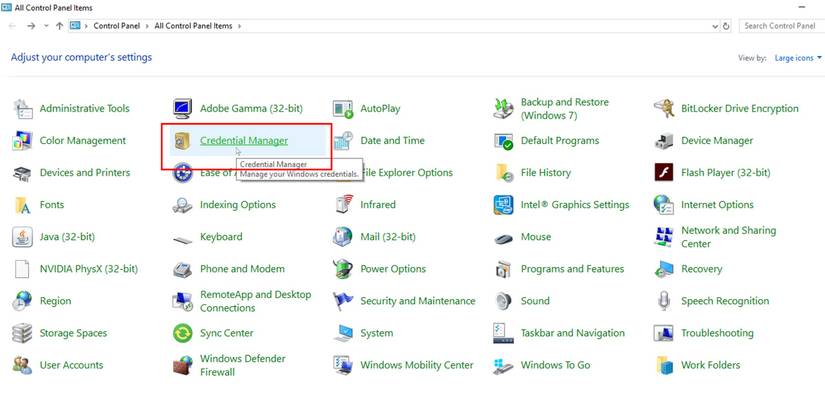Viewport: 825px width, 413px height.
Task: Open the Sound speaker icon
Action: 504,301
